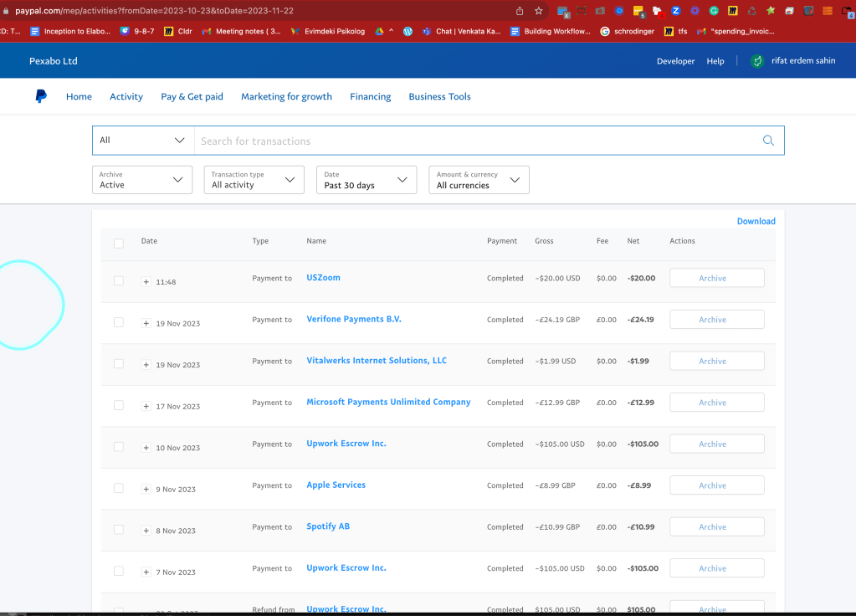Check the 7 Nov 2023 Upwork row checkbox
Screen dimensions: 856x616
coord(119,571)
